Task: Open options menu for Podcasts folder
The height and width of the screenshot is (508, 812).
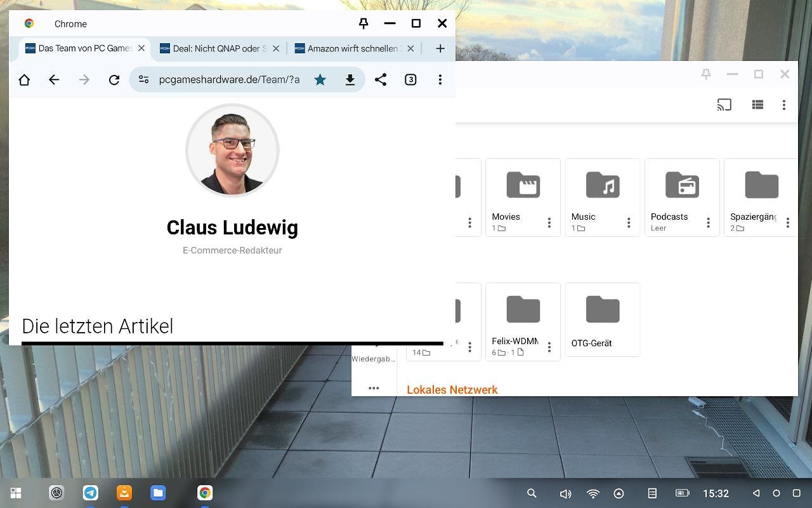Action: click(708, 223)
